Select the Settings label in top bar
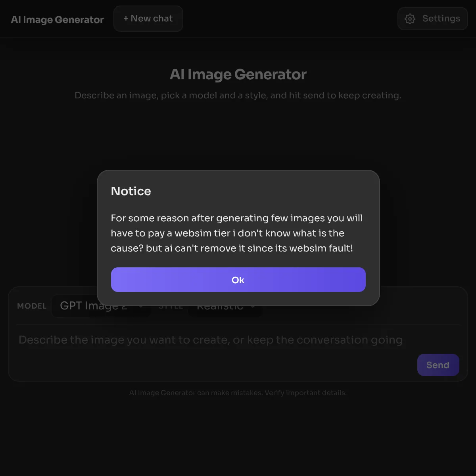This screenshot has width=476, height=476. click(x=441, y=19)
